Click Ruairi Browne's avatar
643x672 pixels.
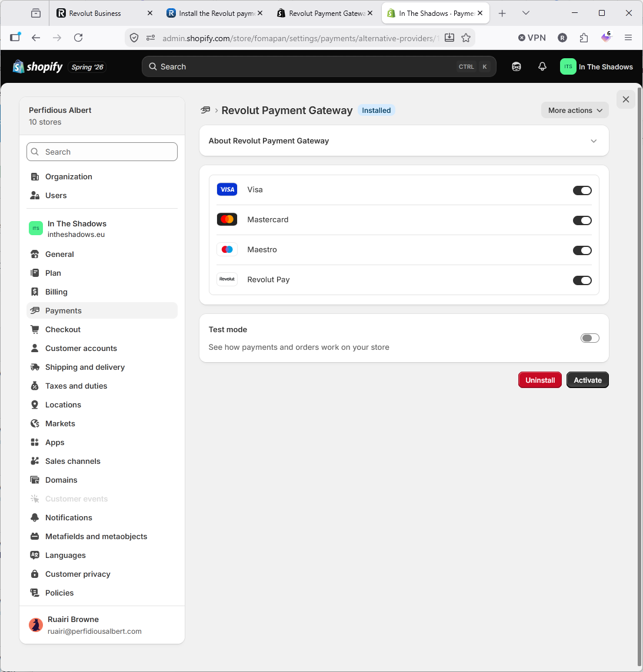coord(36,625)
